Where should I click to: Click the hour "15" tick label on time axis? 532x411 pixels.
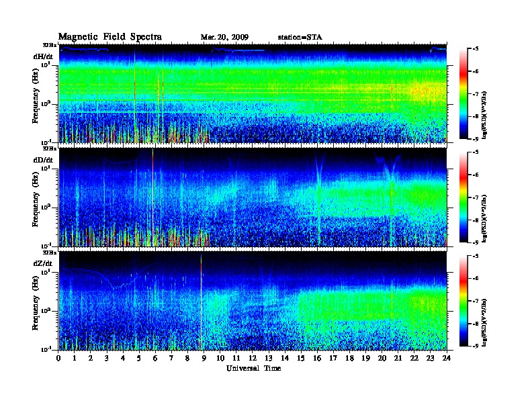301,358
